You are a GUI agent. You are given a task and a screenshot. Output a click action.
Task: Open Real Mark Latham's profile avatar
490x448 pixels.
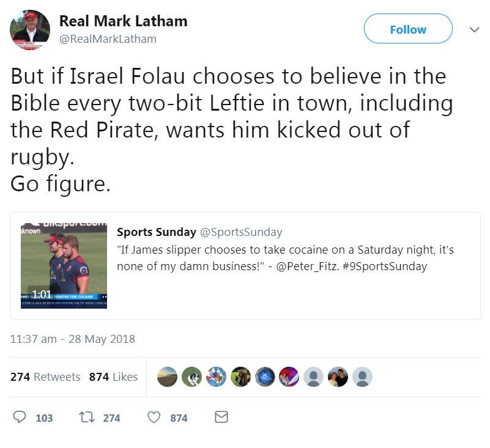30,30
